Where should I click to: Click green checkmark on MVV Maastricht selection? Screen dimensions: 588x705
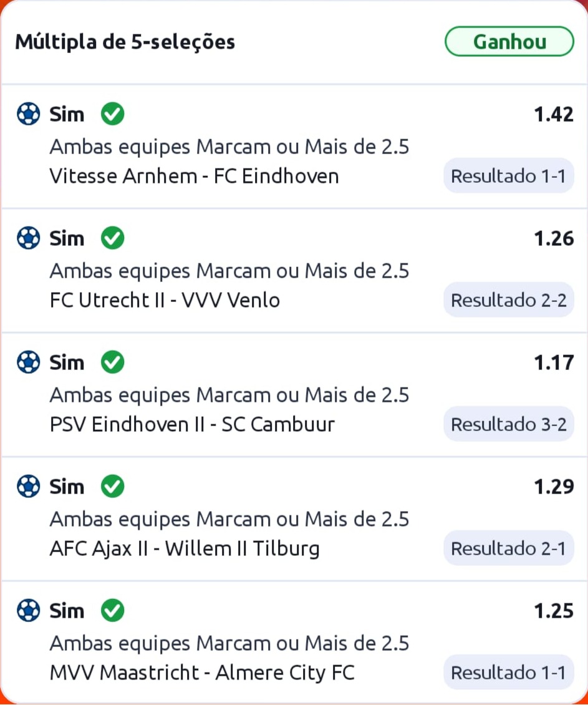pos(113,610)
